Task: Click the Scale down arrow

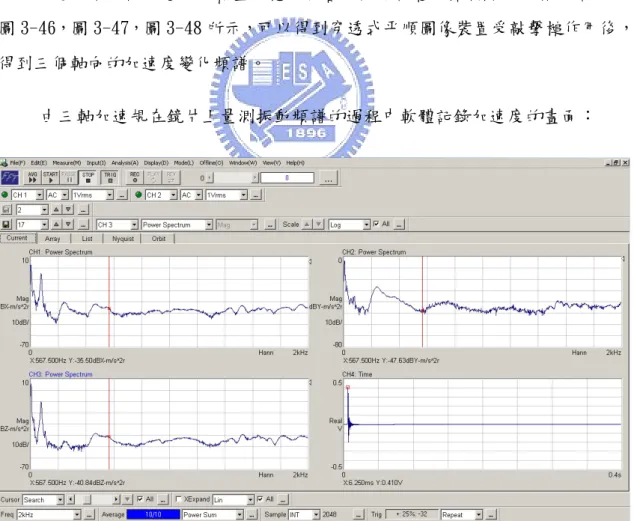Action: 319,224
